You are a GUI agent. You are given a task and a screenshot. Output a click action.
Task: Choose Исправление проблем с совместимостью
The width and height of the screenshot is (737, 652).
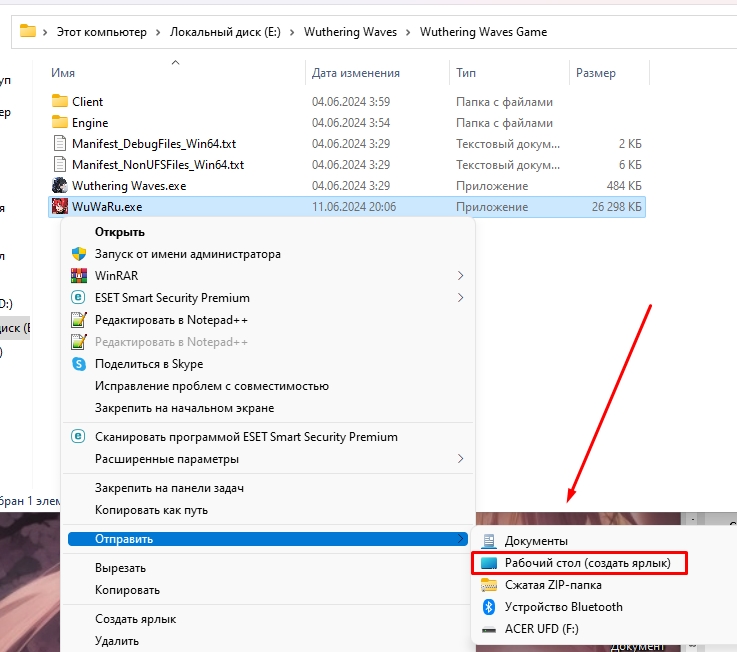pos(212,386)
